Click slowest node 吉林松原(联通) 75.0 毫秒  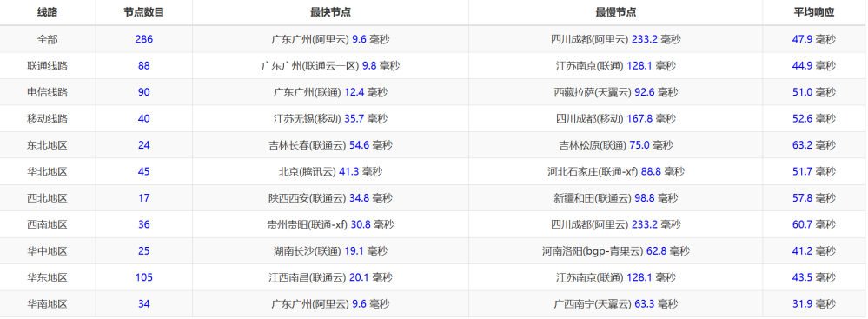(615, 145)
